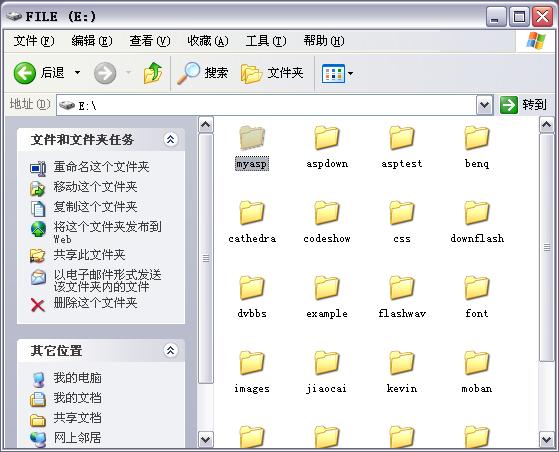Screen dimensions: 559x452
Task: Collapse the 文件和文件夹任务 panel
Action: point(170,139)
